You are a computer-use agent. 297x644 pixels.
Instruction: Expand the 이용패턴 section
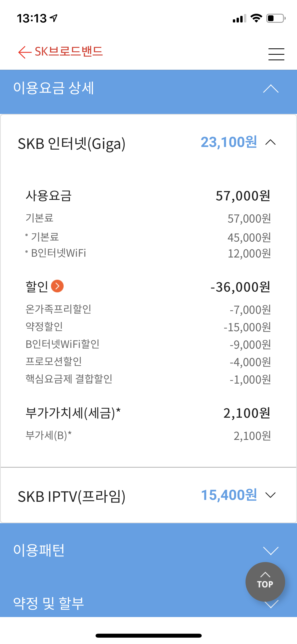pyautogui.click(x=271, y=551)
